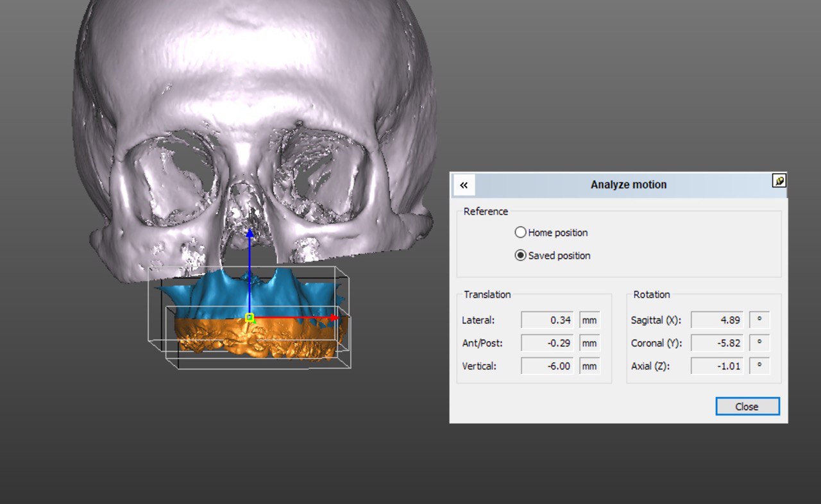The height and width of the screenshot is (504, 821).
Task: Select the orange dental arch model
Action: click(282, 337)
